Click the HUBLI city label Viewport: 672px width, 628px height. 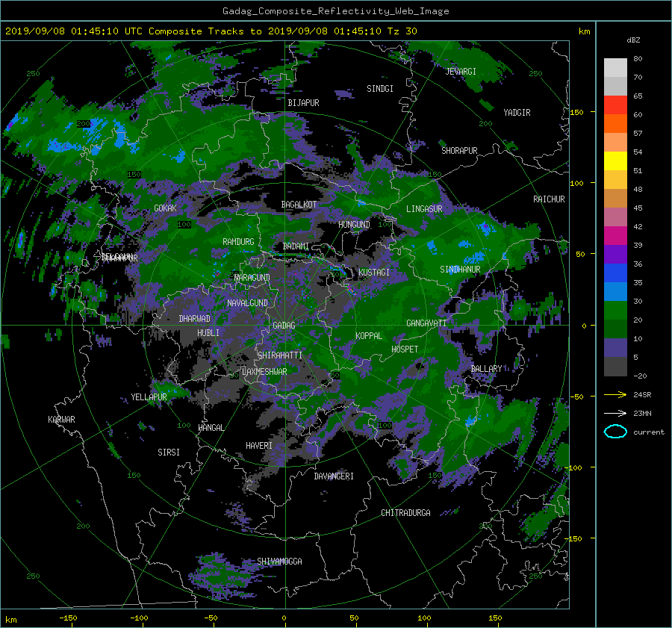(208, 332)
